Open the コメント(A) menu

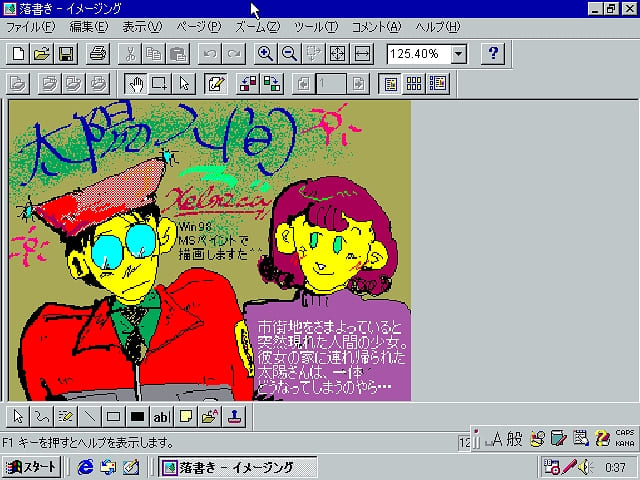376,26
